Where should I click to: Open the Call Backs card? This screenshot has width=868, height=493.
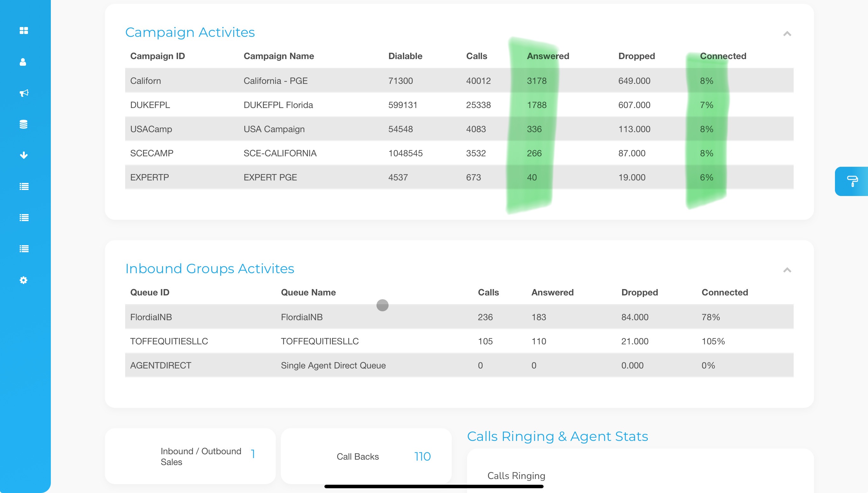(366, 456)
